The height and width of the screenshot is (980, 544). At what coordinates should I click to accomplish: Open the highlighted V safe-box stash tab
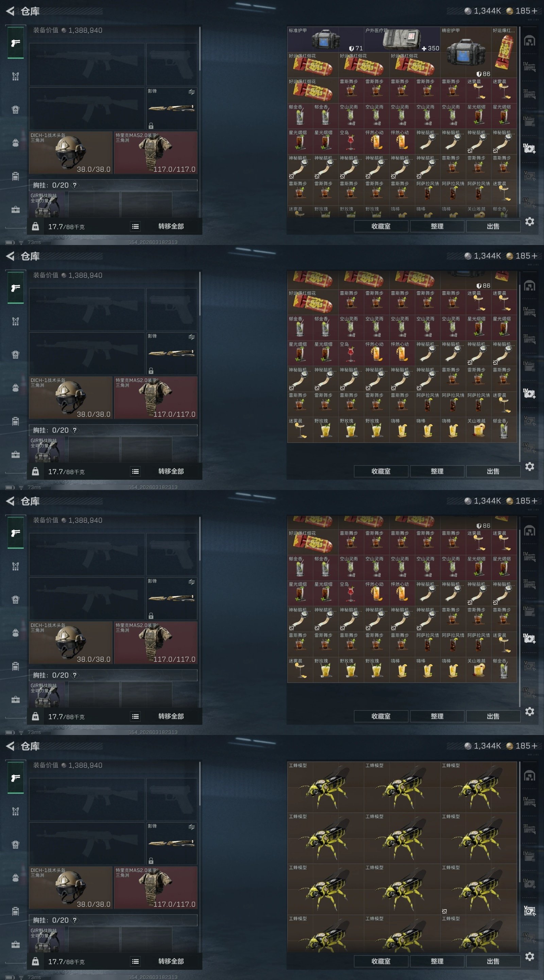[530, 911]
